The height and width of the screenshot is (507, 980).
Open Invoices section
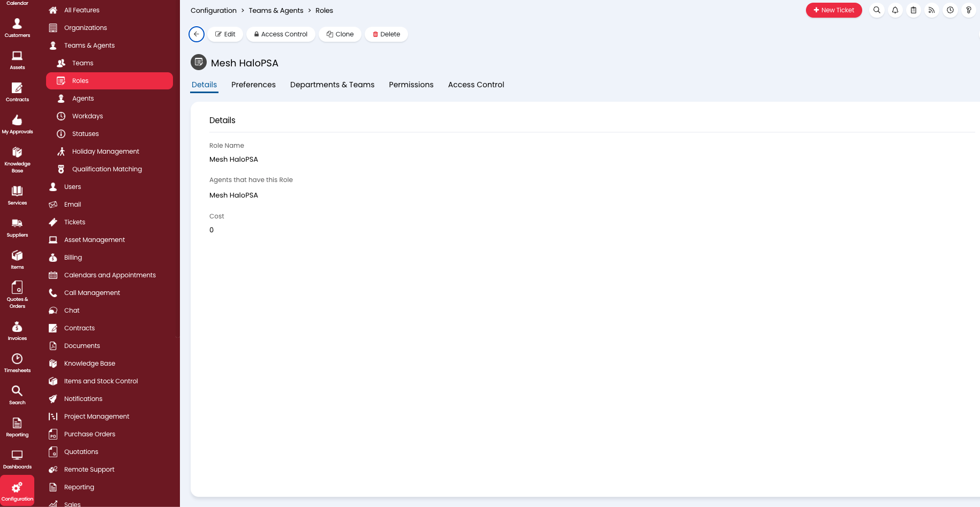[x=17, y=331]
